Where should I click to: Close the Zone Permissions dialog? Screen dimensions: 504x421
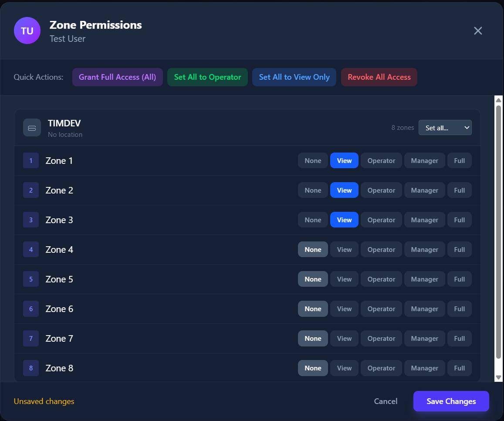478,31
